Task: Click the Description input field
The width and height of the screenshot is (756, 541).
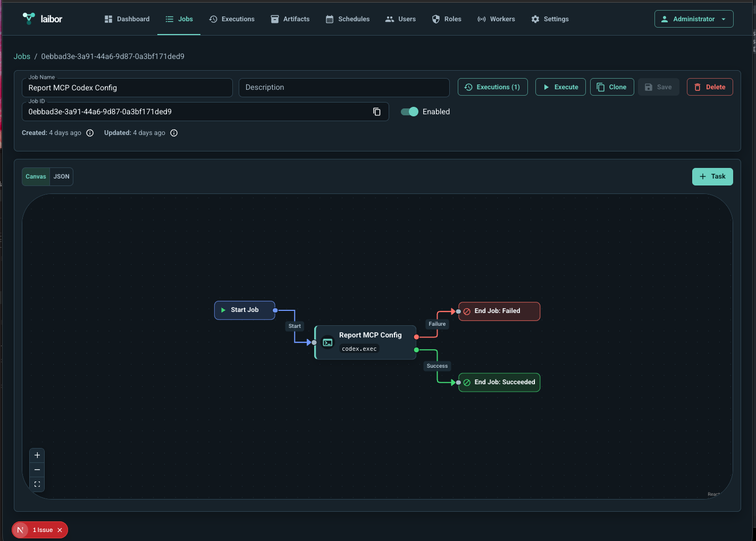Action: click(x=344, y=88)
